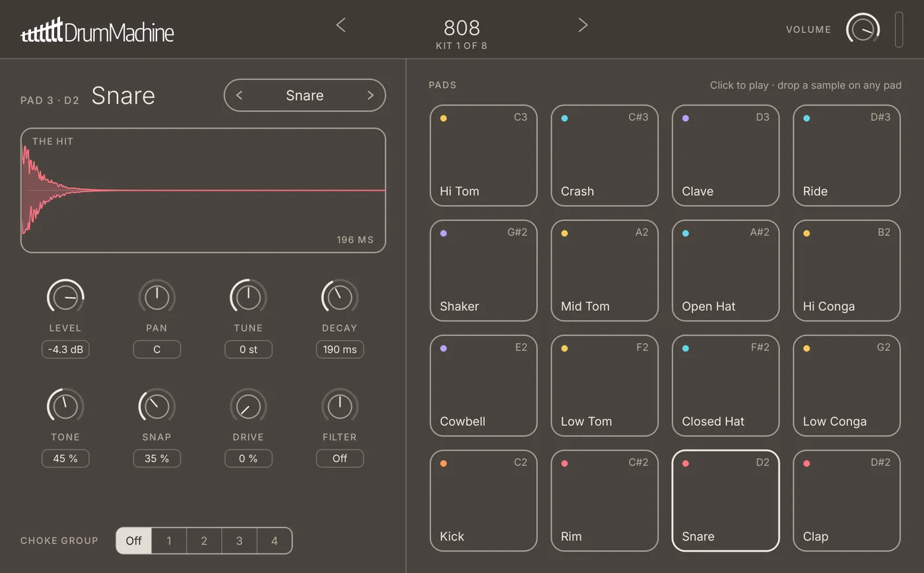Trigger the Open Hat pad
The width and height of the screenshot is (924, 573).
tap(726, 270)
